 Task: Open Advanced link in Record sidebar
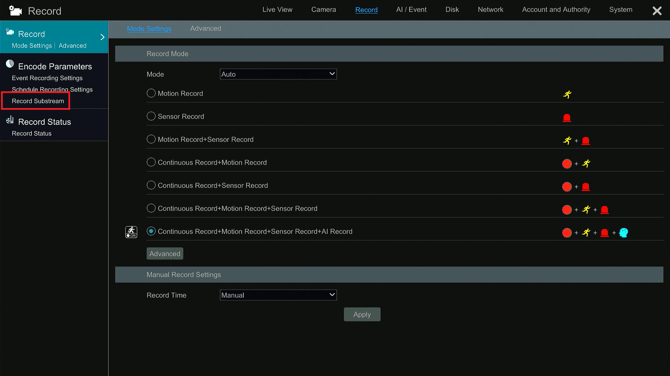(72, 46)
